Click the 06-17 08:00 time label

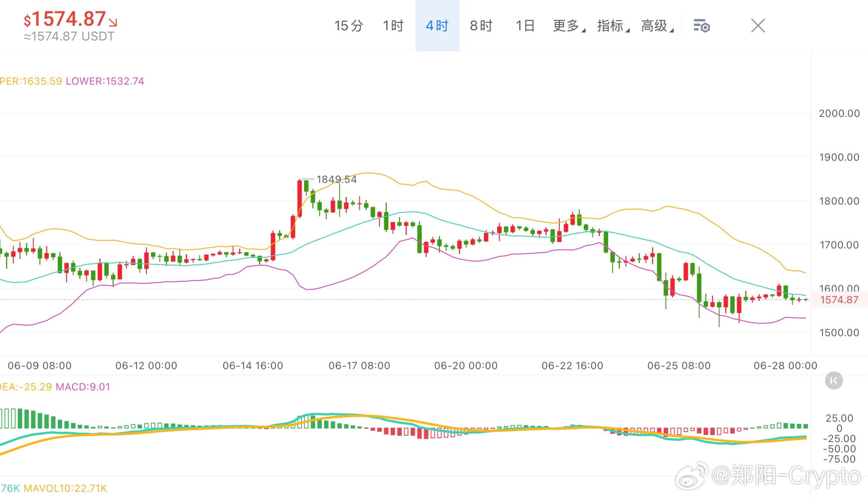point(359,366)
